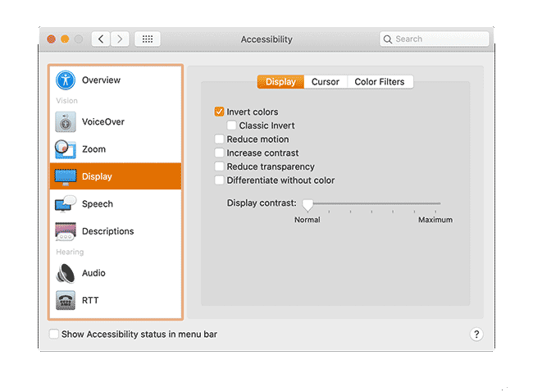Image resolution: width=533 pixels, height=392 pixels.
Task: Open the VoiceOver settings icon
Action: pos(66,122)
